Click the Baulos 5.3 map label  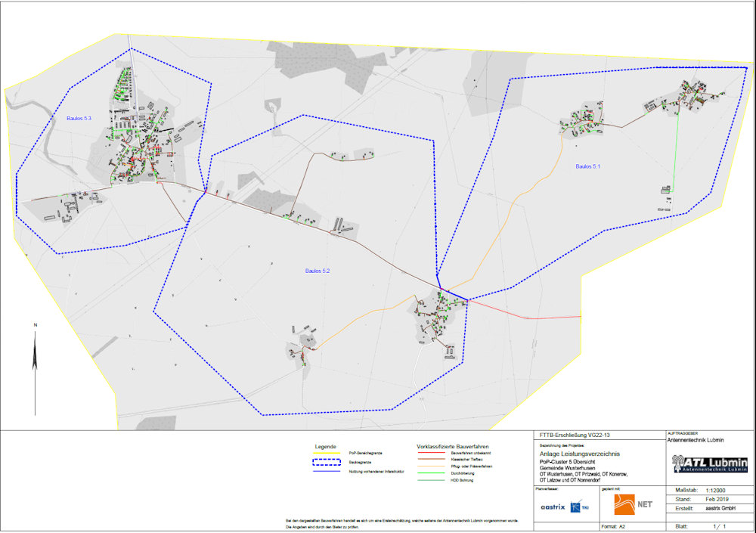coord(79,119)
